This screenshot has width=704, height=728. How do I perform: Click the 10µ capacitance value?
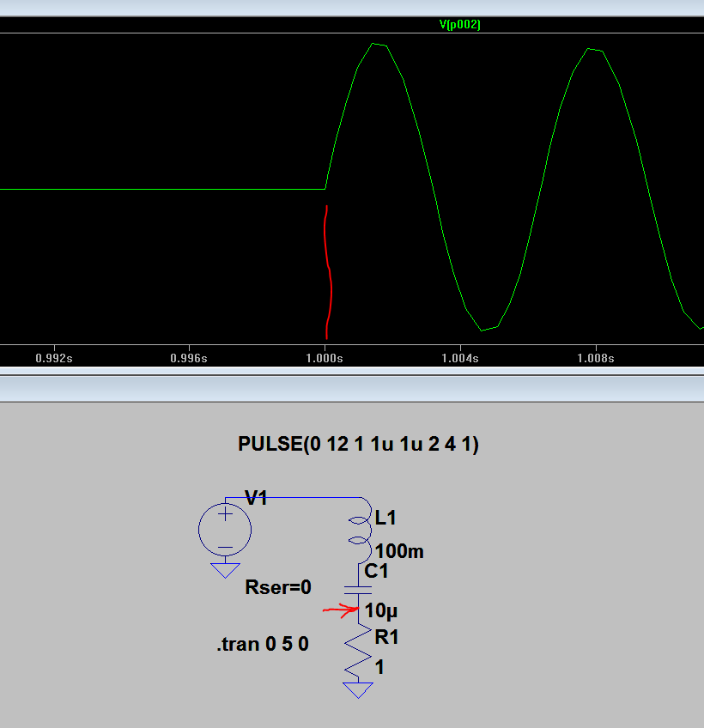(x=381, y=611)
